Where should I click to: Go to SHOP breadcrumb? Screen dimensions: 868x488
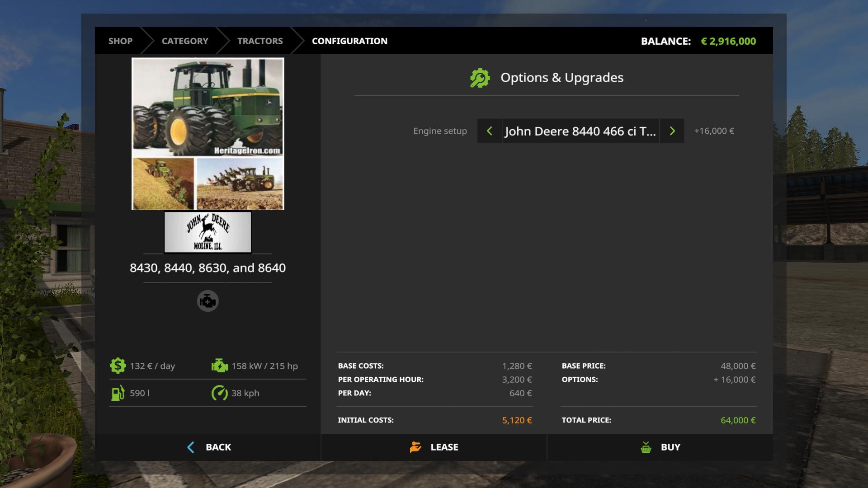pos(120,41)
